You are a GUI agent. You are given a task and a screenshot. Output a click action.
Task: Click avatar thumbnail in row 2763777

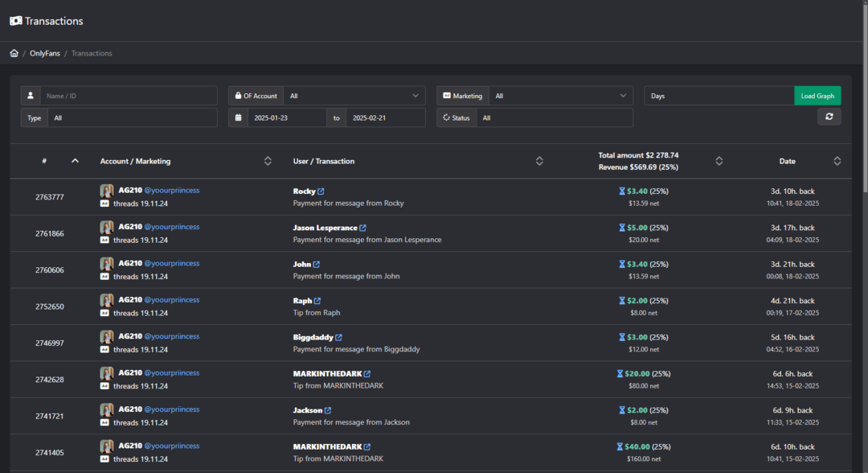pyautogui.click(x=106, y=191)
